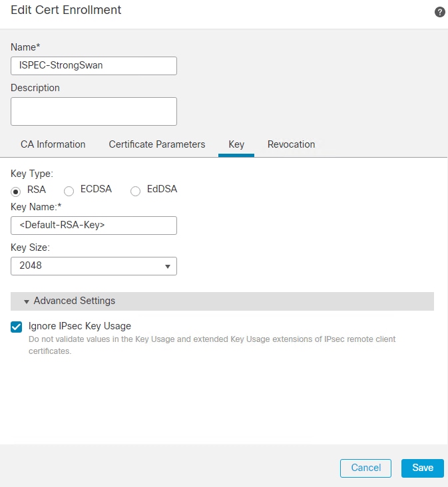Click into the Description text box
Image resolution: width=448 pixels, height=487 pixels.
point(93,111)
